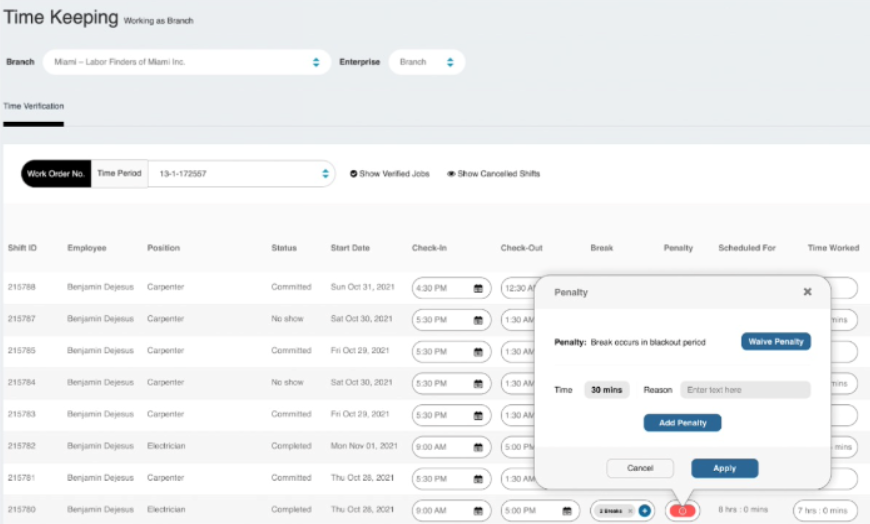Click the red penalty indicator for shift 215780
This screenshot has width=870, height=524.
click(x=682, y=511)
